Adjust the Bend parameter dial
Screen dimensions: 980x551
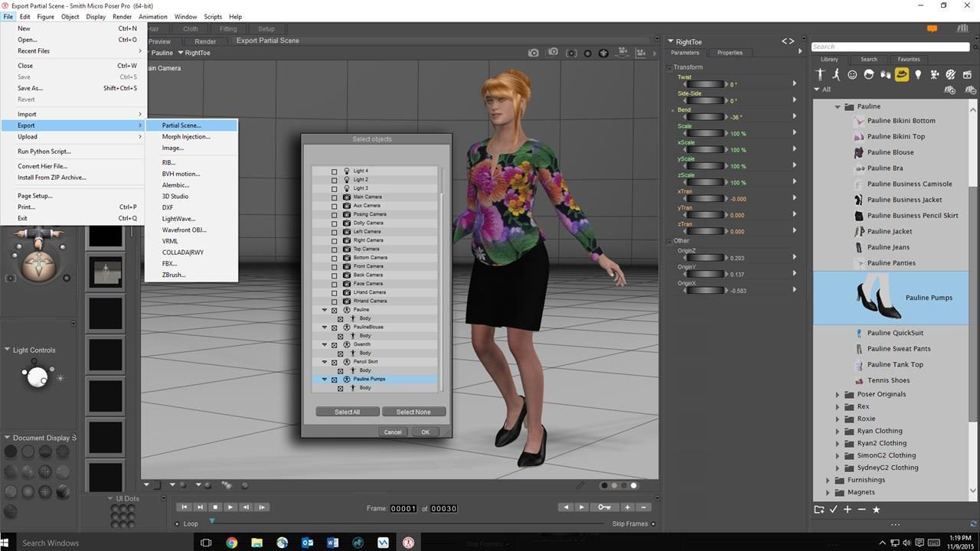(x=704, y=117)
